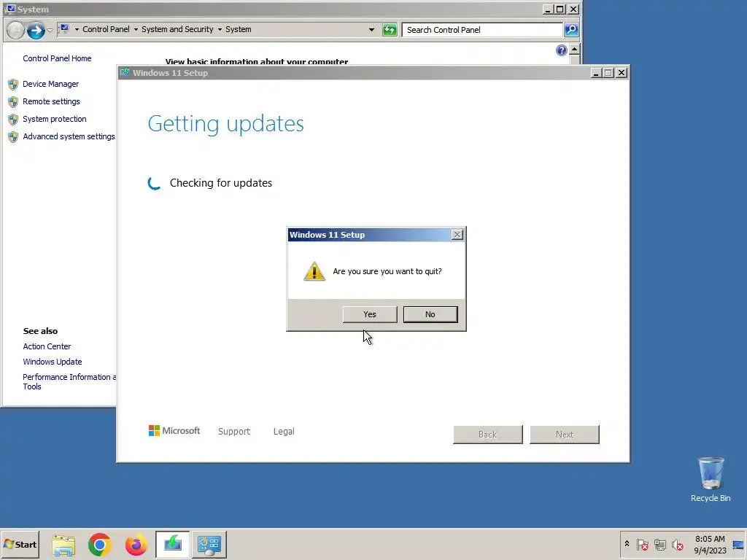The height and width of the screenshot is (560, 747).
Task: Launch Firefox from the taskbar
Action: click(136, 544)
